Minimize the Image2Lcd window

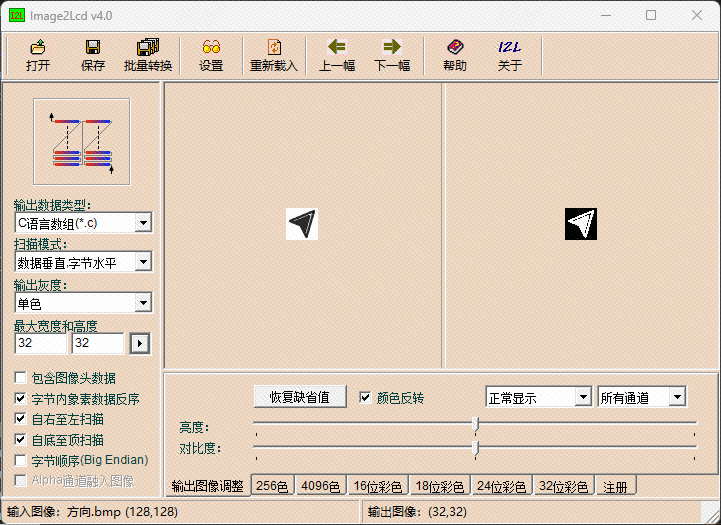coord(606,15)
